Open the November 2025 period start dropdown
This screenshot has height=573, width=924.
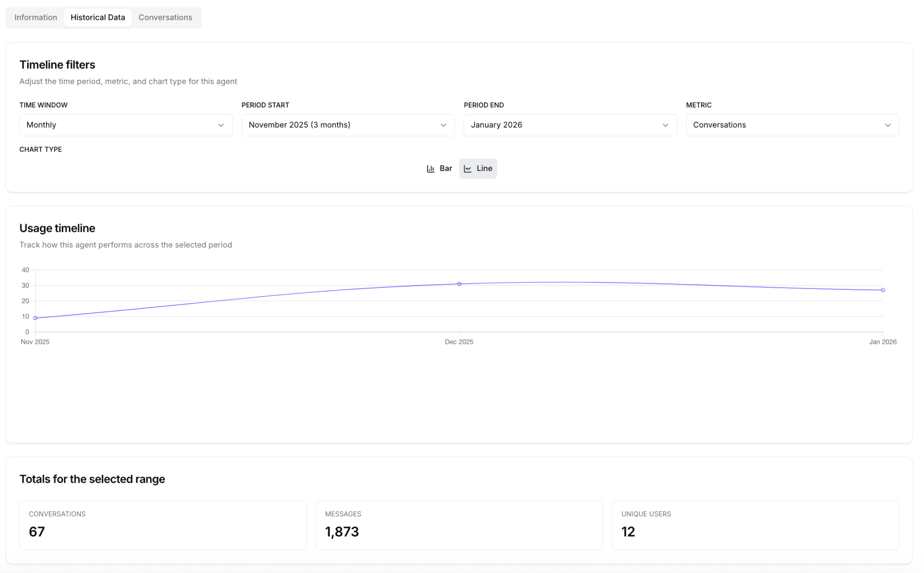pos(347,125)
